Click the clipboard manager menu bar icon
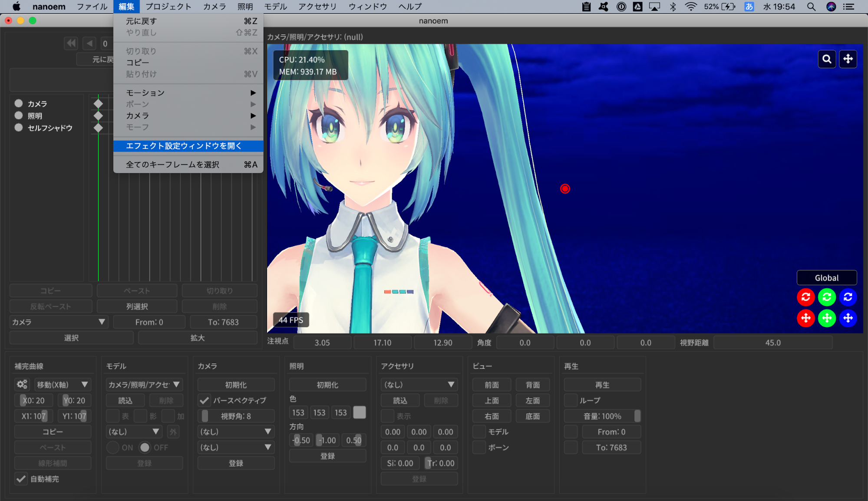Image resolution: width=868 pixels, height=501 pixels. tap(586, 7)
